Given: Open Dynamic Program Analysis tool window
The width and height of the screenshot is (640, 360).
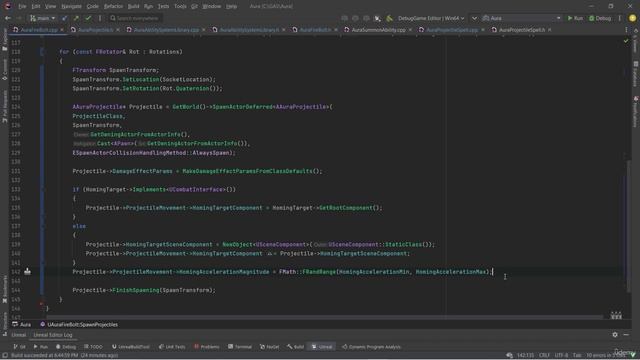Looking at the screenshot, I should (371, 347).
